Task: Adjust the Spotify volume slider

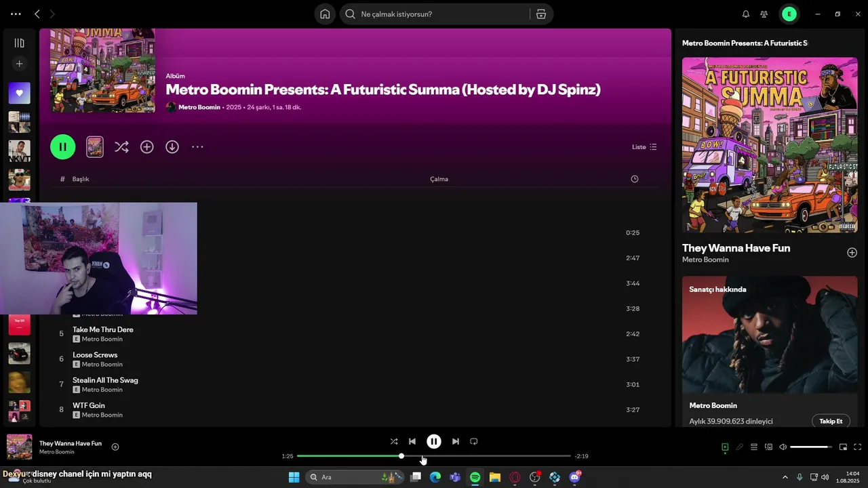Action: coord(811,447)
